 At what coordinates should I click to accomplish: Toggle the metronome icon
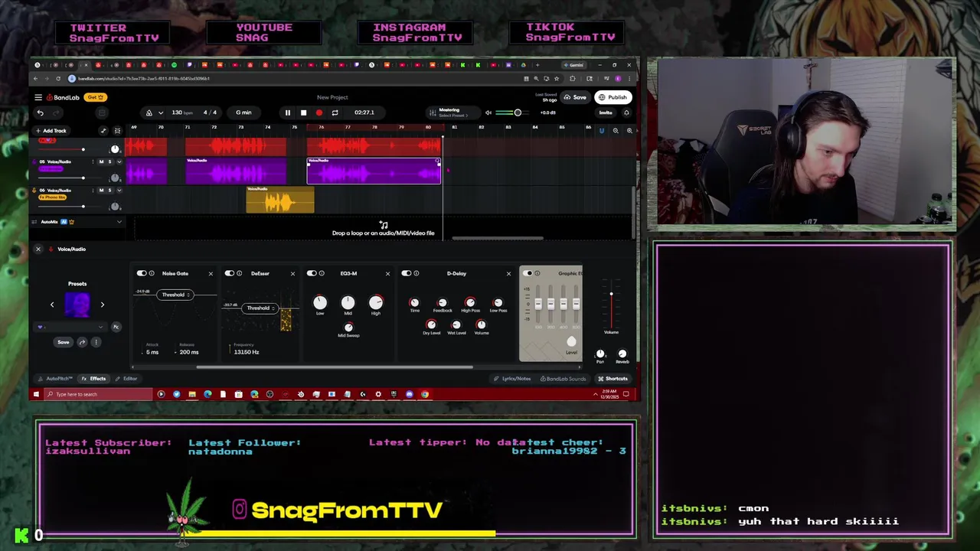[149, 112]
